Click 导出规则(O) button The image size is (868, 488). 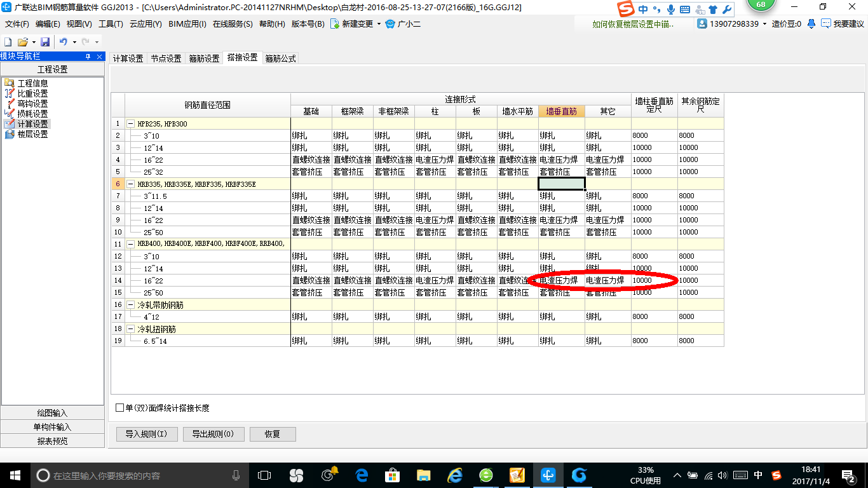point(213,434)
